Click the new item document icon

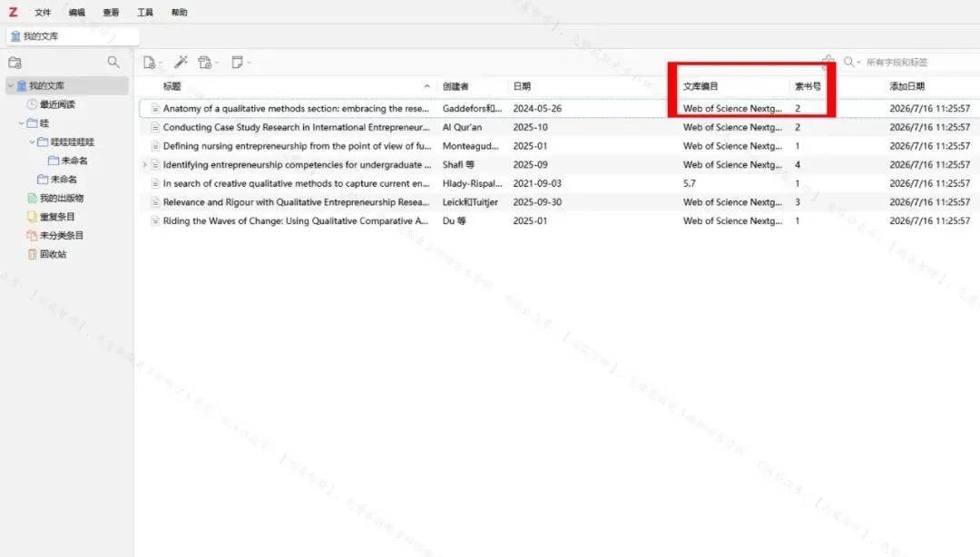(x=149, y=63)
